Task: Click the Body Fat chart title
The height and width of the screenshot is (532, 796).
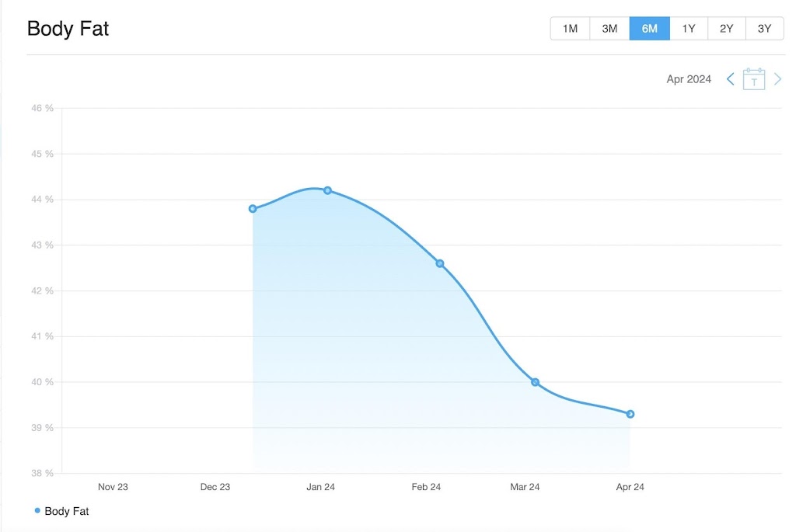Action: coord(68,29)
